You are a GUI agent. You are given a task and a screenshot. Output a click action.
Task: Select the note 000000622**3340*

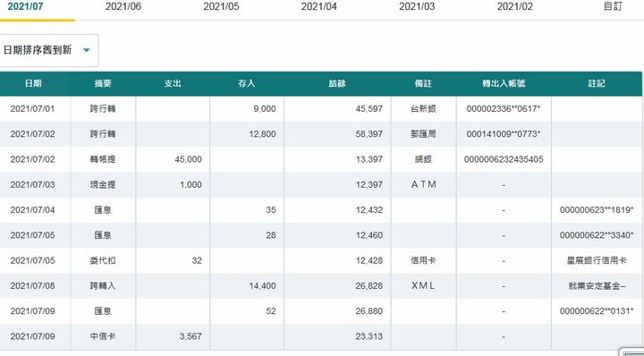coord(597,235)
